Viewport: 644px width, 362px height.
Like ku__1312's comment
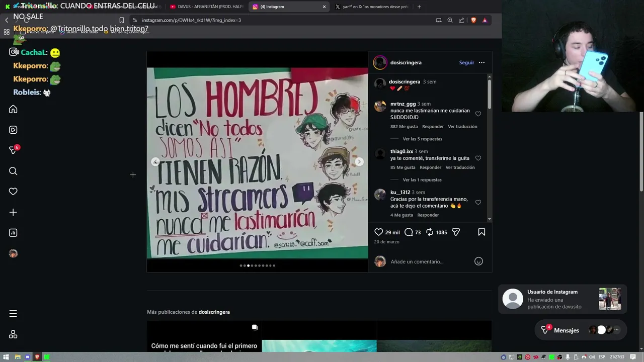478,203
